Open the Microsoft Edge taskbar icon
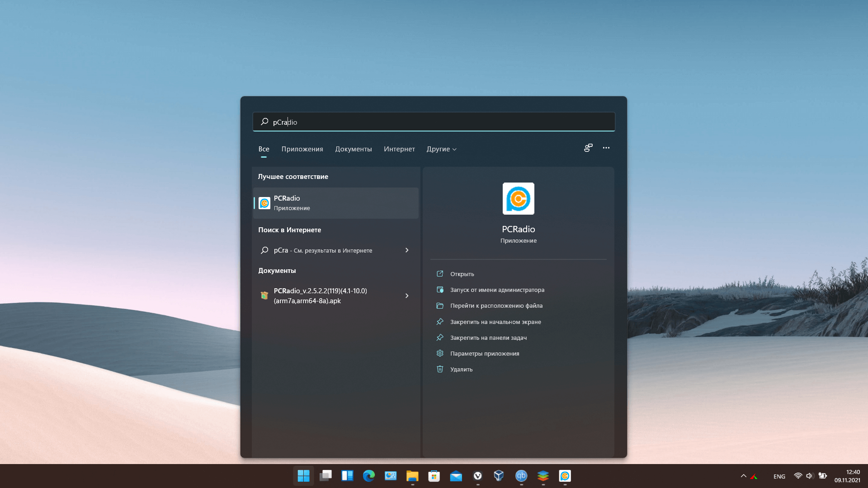The image size is (868, 488). coord(369,476)
